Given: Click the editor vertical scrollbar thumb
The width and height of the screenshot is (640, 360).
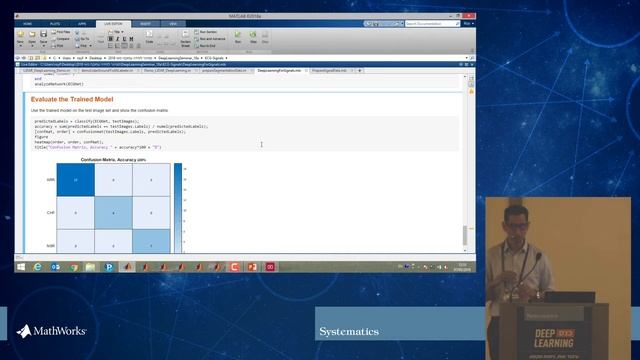Looking at the screenshot, I should (465, 235).
